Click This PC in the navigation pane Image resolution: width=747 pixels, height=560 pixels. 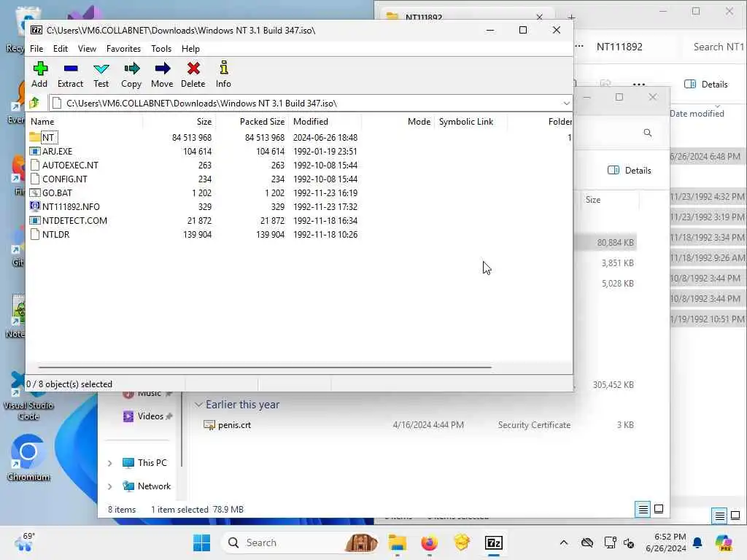(x=152, y=463)
